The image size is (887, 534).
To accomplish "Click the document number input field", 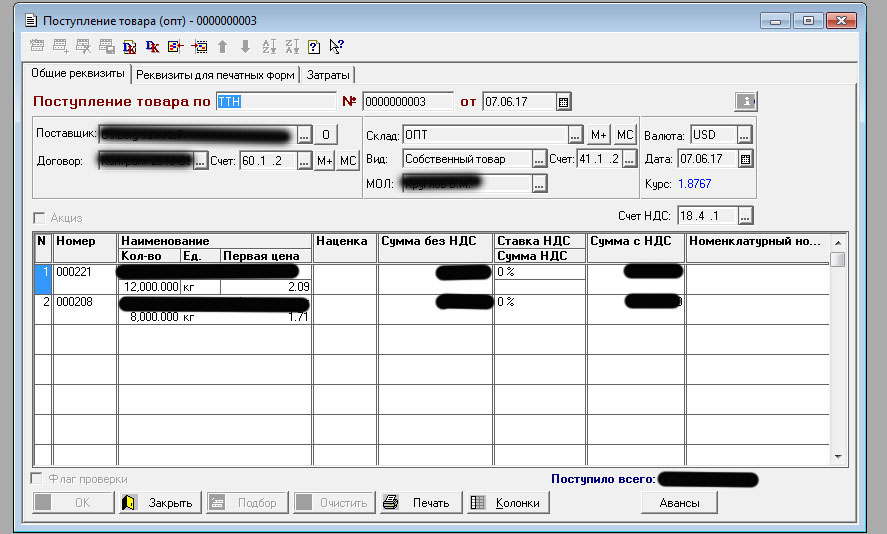I will (x=407, y=102).
